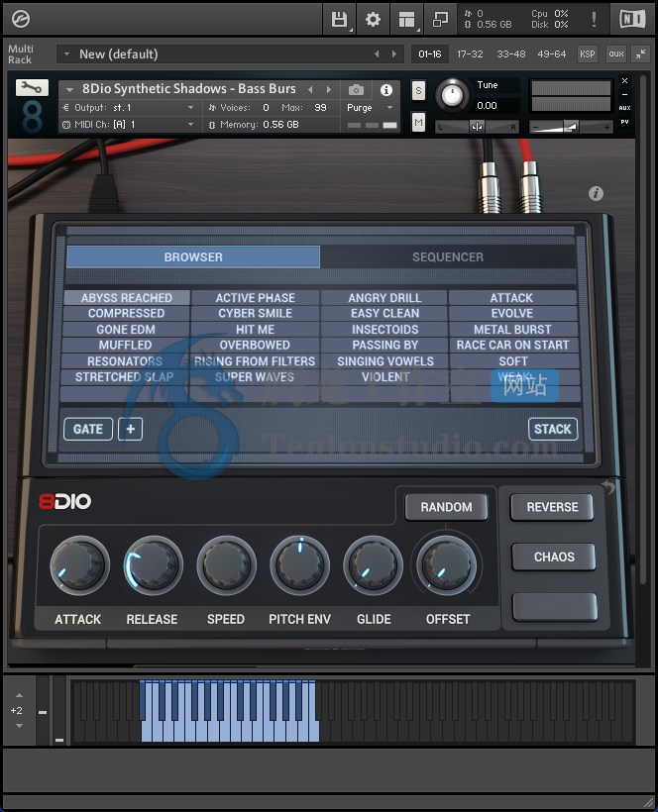Open instrument edit mode with wrench icon
Screen dimensions: 658x812
point(32,87)
